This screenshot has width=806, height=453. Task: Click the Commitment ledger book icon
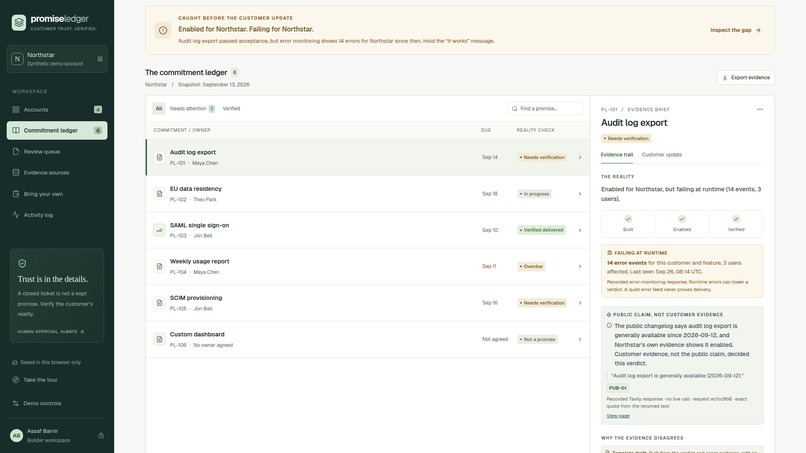[16, 131]
